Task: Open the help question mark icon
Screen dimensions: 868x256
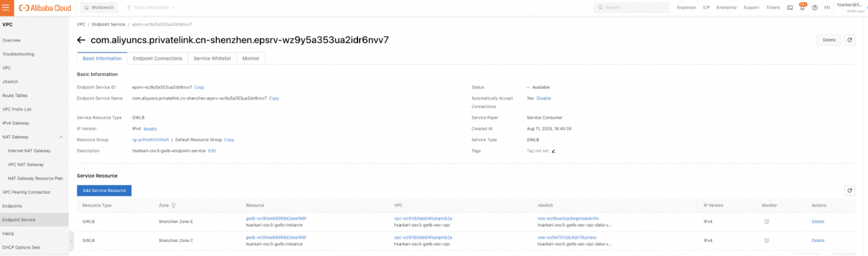Action: (815, 8)
